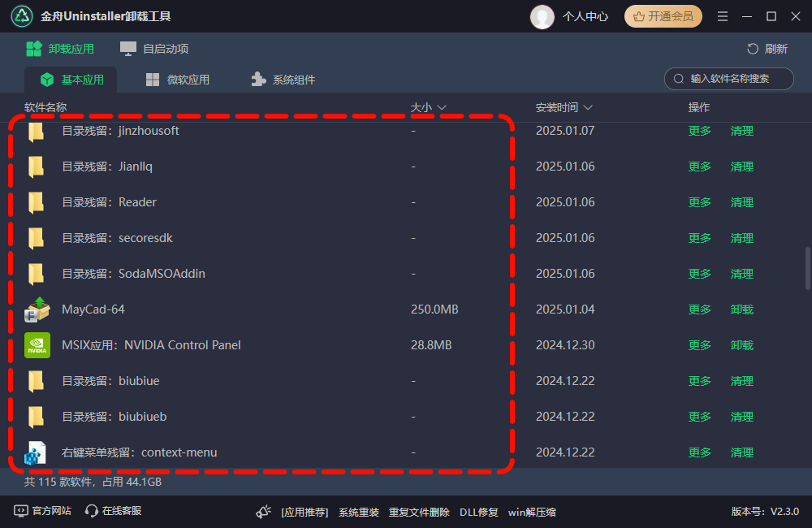Click 刷新 refresh text
Image resolution: width=812 pixels, height=528 pixels.
(x=776, y=49)
